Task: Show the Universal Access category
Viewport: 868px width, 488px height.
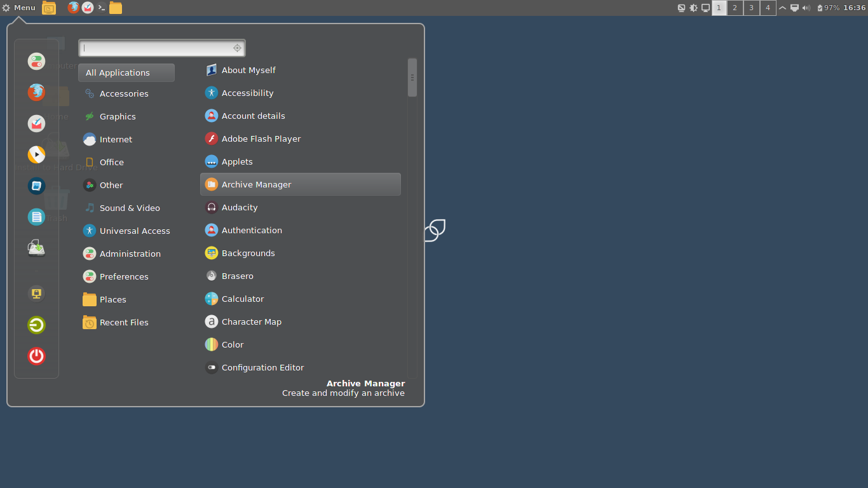Action: [x=126, y=231]
